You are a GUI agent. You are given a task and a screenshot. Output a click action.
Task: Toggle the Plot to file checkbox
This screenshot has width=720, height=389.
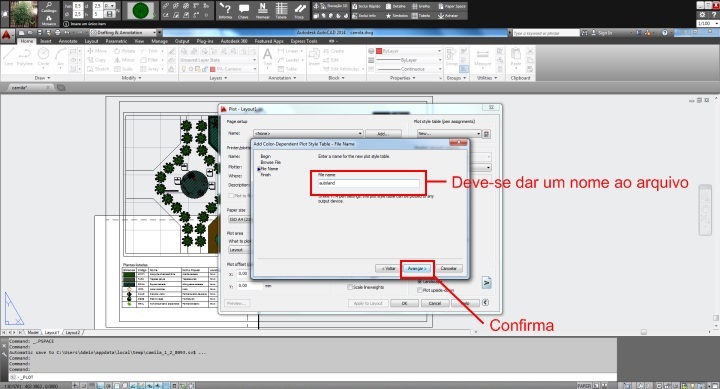(x=231, y=196)
